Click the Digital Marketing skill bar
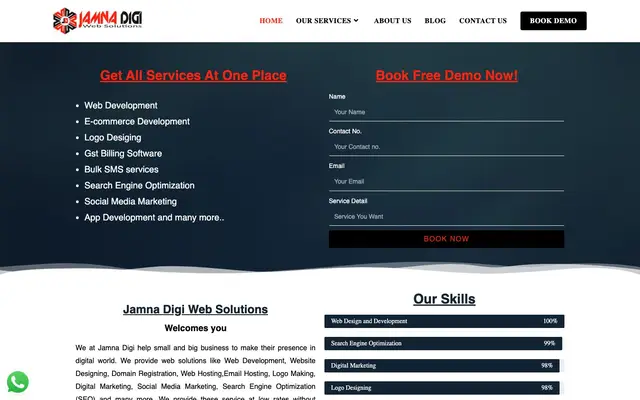Viewport: 640px width, 400px height. point(442,366)
